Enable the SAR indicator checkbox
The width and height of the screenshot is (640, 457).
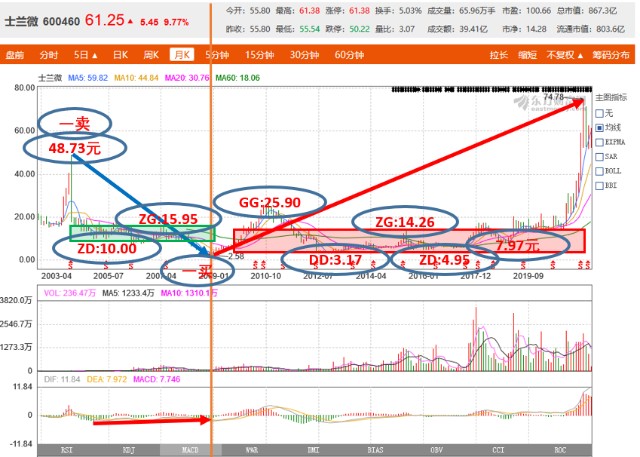point(600,157)
